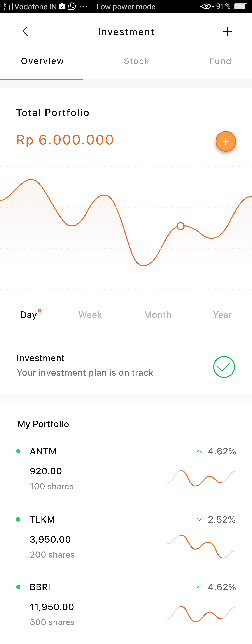View the BBRI mini sparkline chart
The height and width of the screenshot is (644, 252).
201,614
